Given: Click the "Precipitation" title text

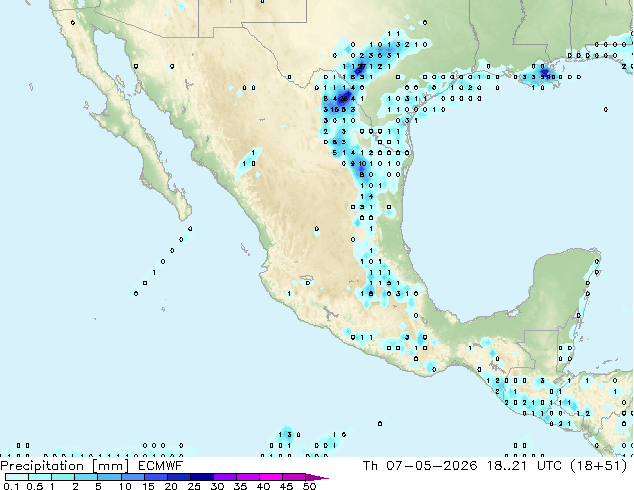Looking at the screenshot, I should click(42, 466).
